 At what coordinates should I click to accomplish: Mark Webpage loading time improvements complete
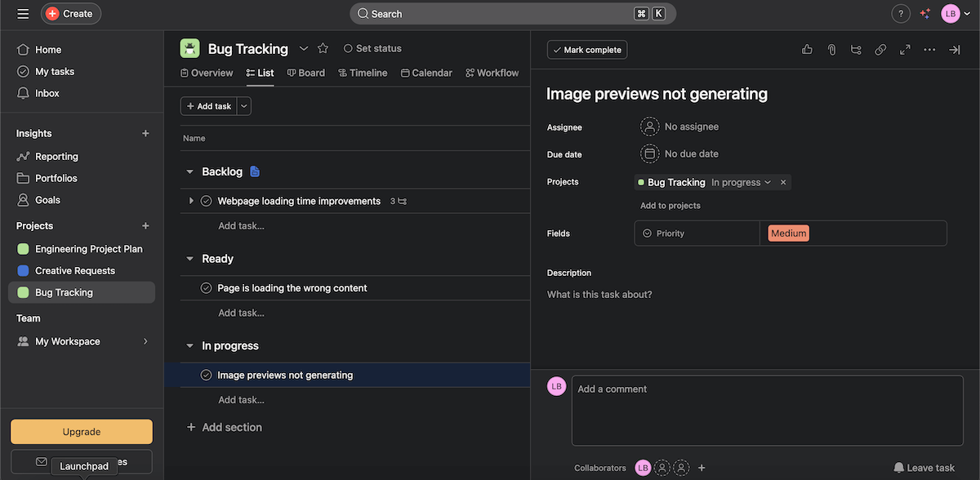tap(207, 201)
